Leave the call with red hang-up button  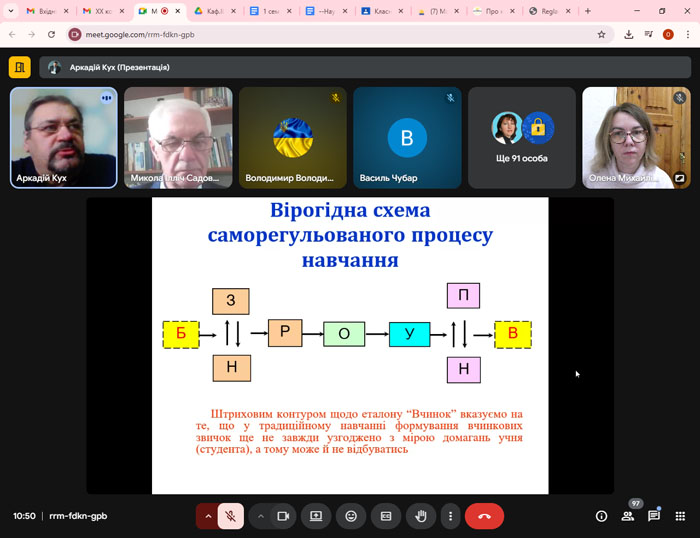click(x=484, y=516)
